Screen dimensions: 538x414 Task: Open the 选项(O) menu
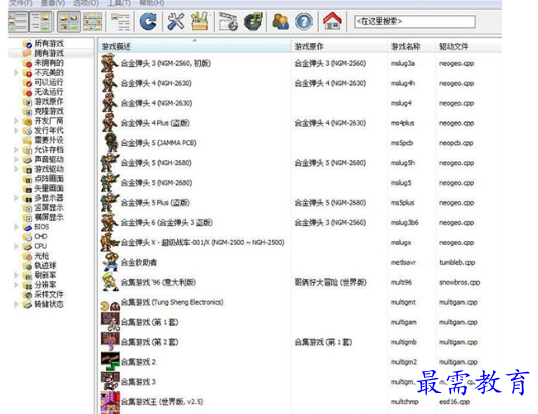click(x=86, y=3)
